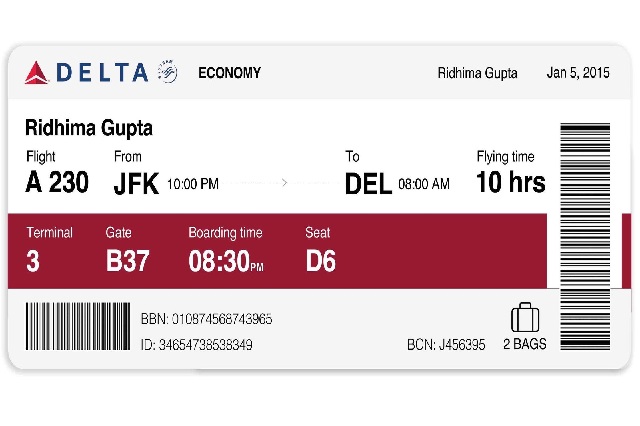Click boarding time 08:30 PM
This screenshot has width=640, height=426.
point(226,261)
